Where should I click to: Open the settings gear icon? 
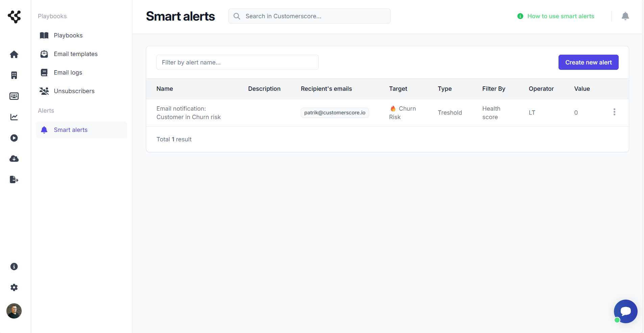[14, 287]
